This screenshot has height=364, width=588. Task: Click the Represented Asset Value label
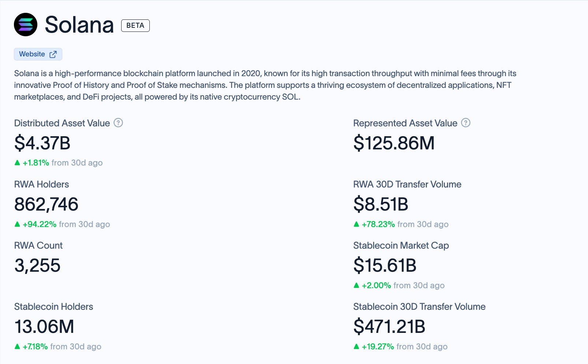point(405,123)
